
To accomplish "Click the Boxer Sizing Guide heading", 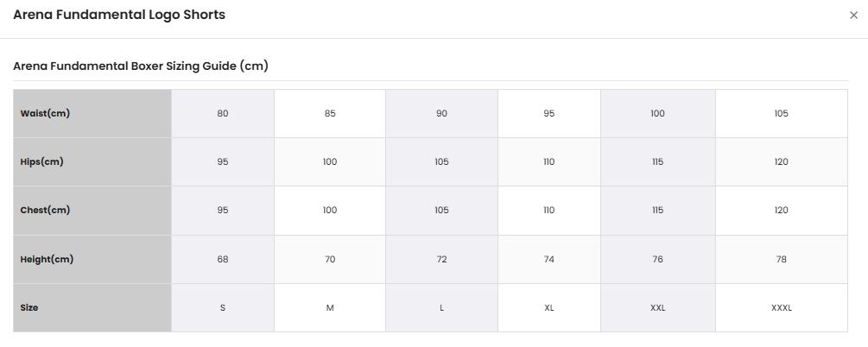I will [x=141, y=66].
